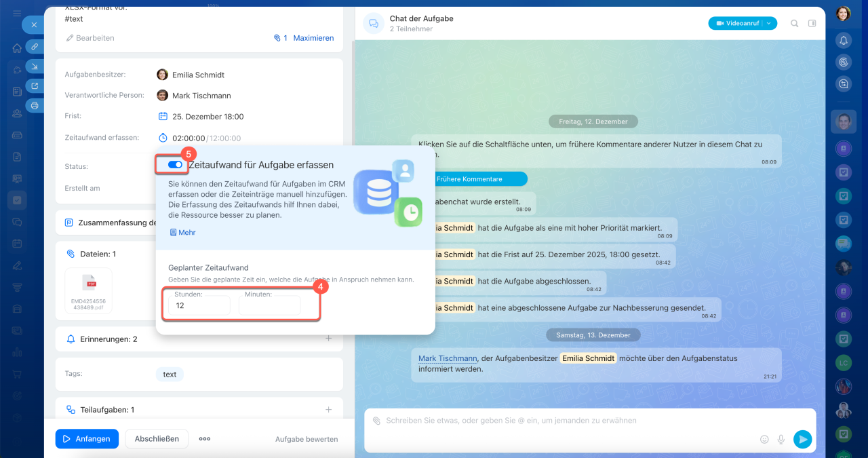Open the Mehr help link
Image resolution: width=868 pixels, height=458 pixels.
tap(183, 232)
